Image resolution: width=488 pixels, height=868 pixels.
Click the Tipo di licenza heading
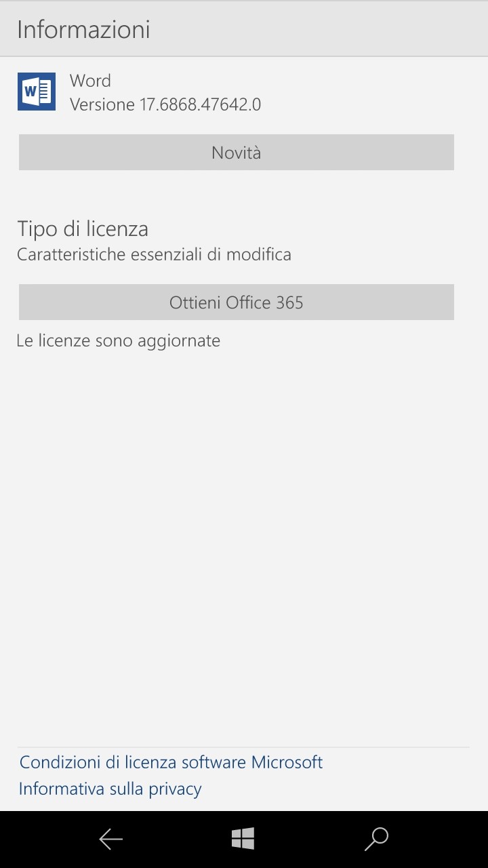[x=83, y=229]
